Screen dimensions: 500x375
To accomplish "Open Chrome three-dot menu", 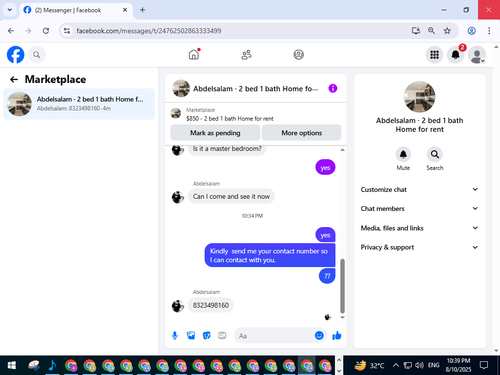I will (489, 31).
